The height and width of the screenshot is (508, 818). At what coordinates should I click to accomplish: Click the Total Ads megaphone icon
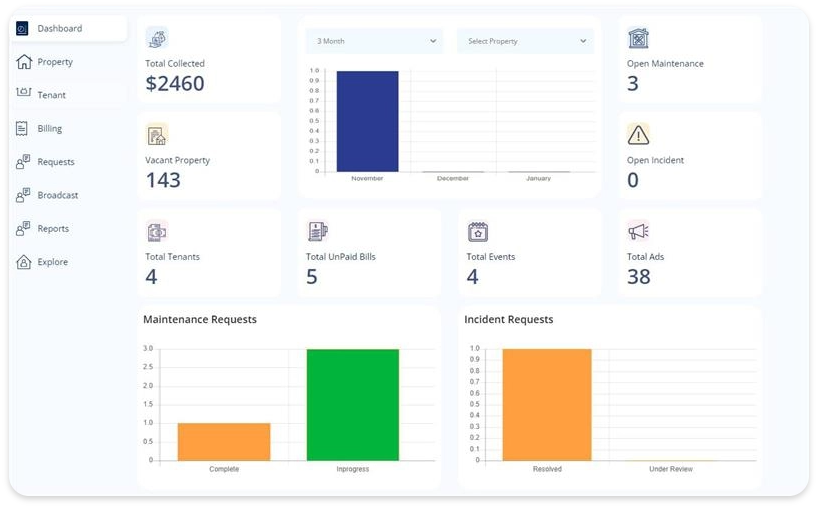coord(638,231)
